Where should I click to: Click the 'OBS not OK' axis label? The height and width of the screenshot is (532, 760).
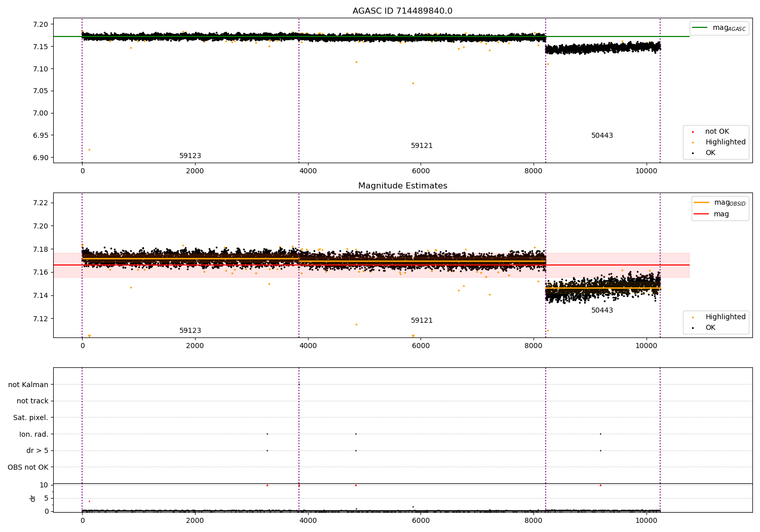[x=28, y=467]
